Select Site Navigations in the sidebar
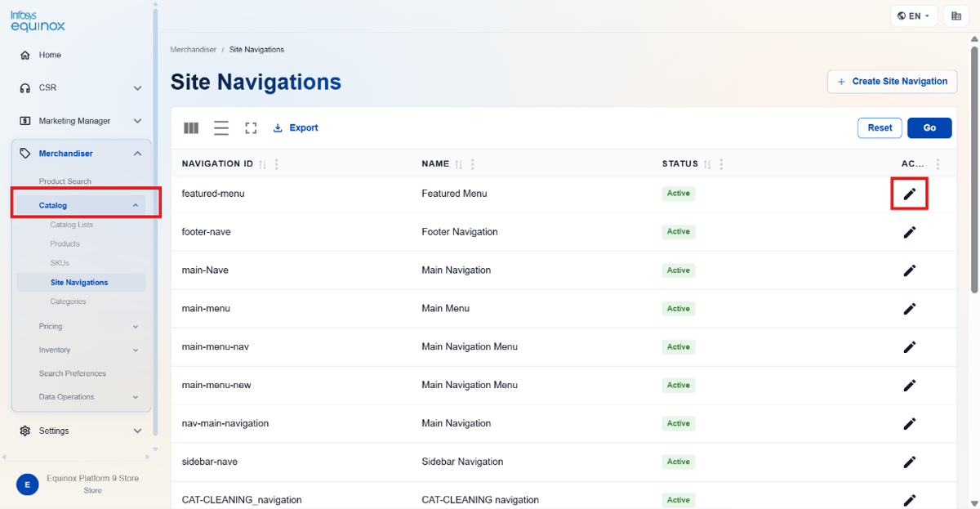Image resolution: width=980 pixels, height=509 pixels. (x=79, y=283)
